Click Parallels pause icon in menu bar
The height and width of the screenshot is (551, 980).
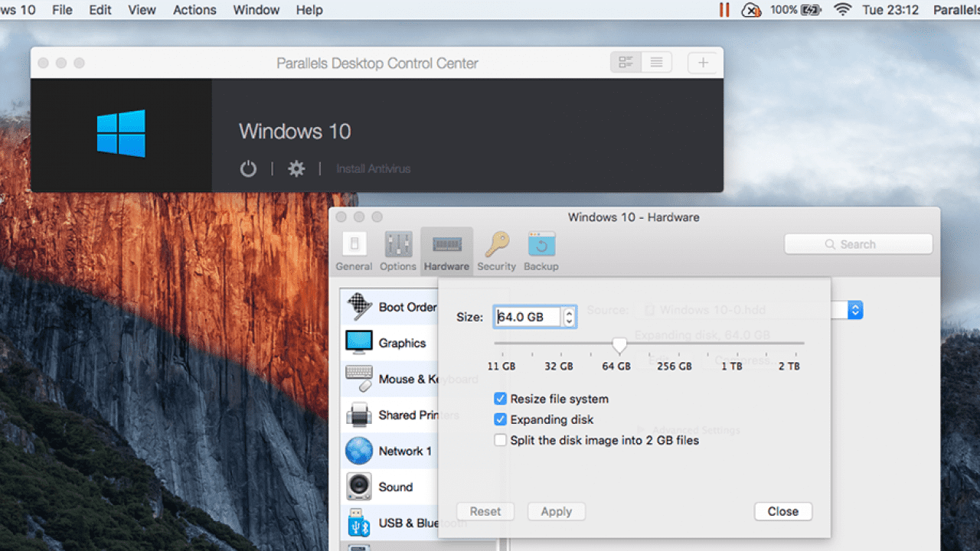(724, 10)
